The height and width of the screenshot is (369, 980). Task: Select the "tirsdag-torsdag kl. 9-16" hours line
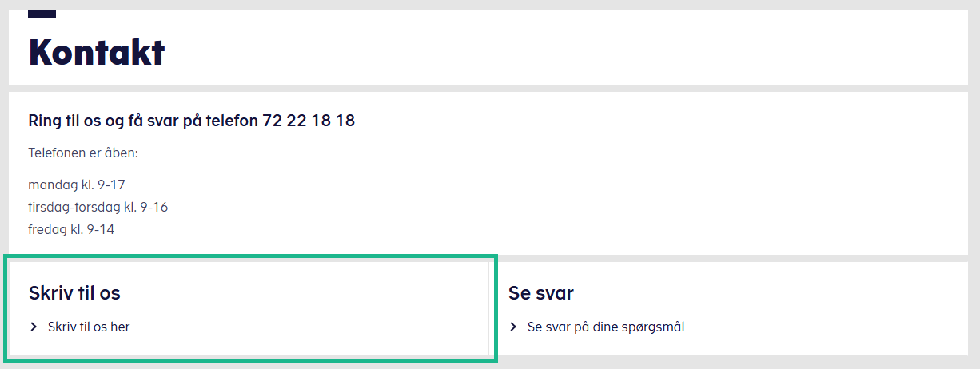point(98,207)
